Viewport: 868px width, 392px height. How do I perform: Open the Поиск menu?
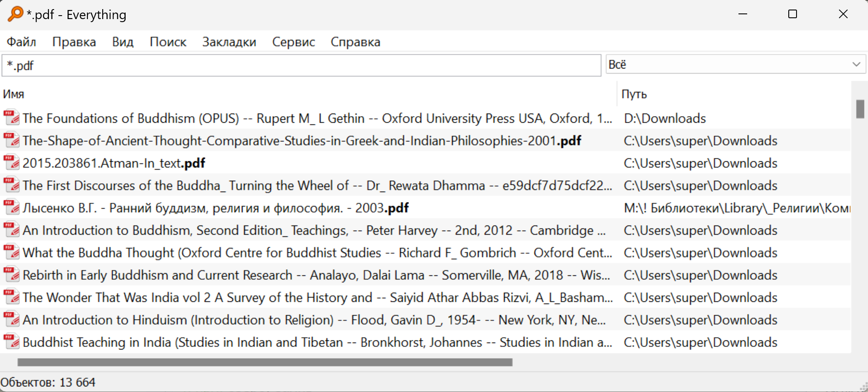click(168, 42)
